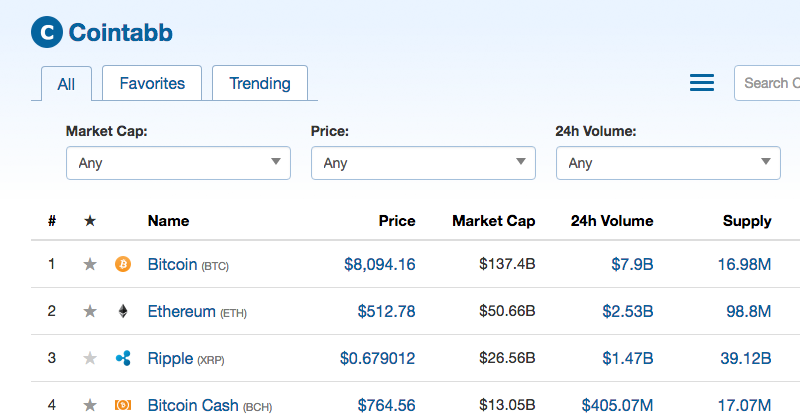Click rank number 4 in Bitcoin Cash row
Screen dimensions: 800x420
pos(52,405)
